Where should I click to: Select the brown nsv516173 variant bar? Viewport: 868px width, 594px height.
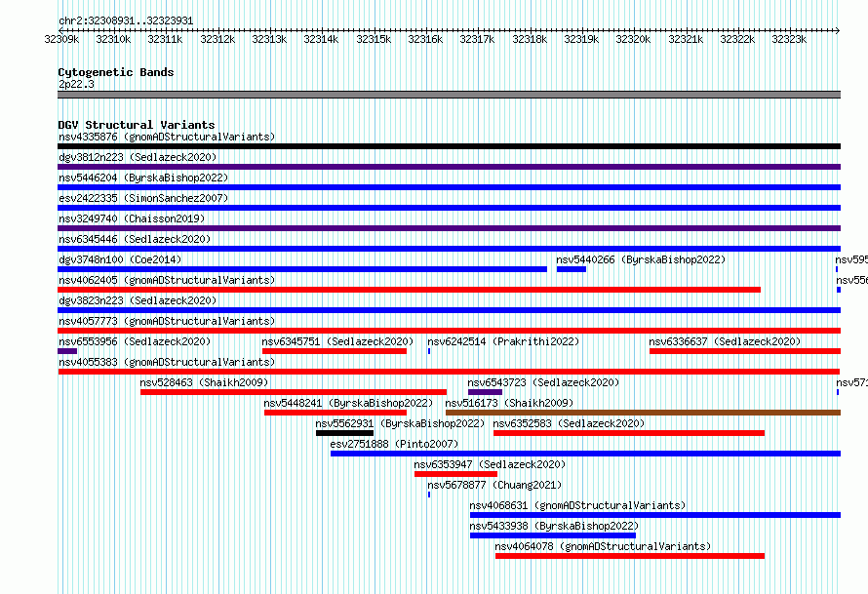(644, 413)
